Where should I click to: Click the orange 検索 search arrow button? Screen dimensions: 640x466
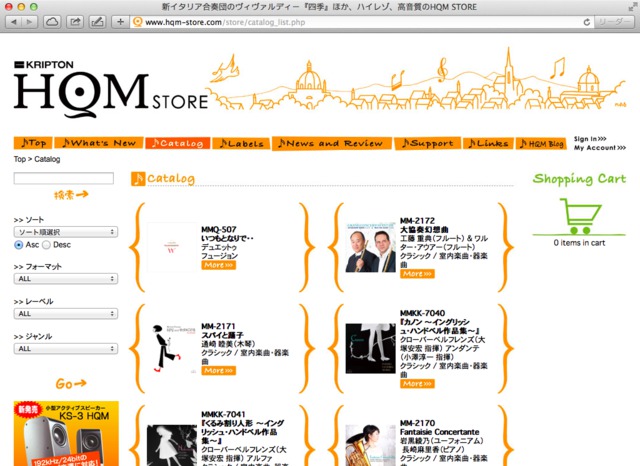click(71, 195)
